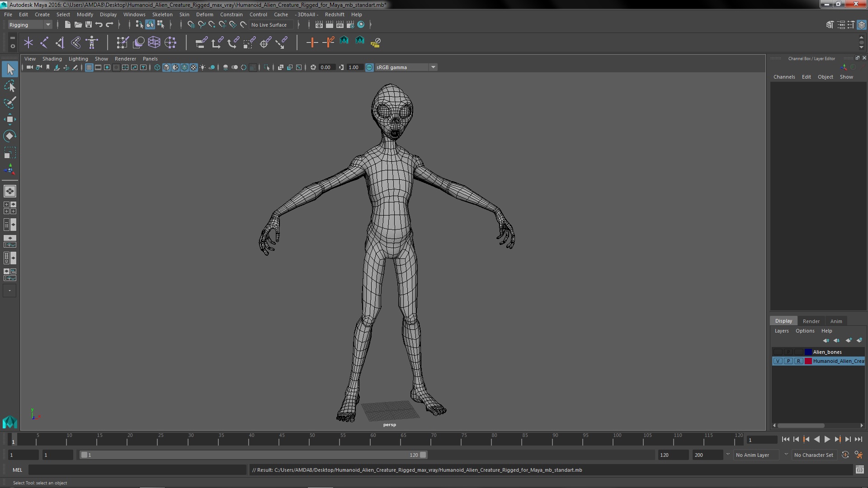The image size is (868, 488).
Task: Step forward to next key
Action: coord(837,439)
